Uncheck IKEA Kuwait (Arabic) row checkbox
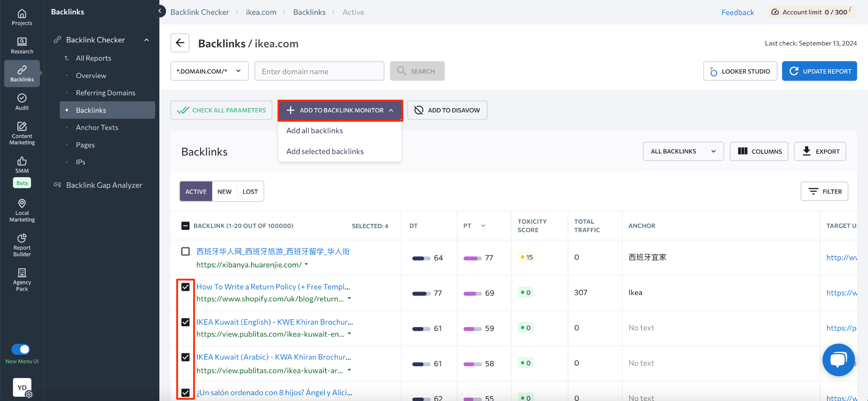Viewport: 868px width, 401px height. [x=185, y=357]
